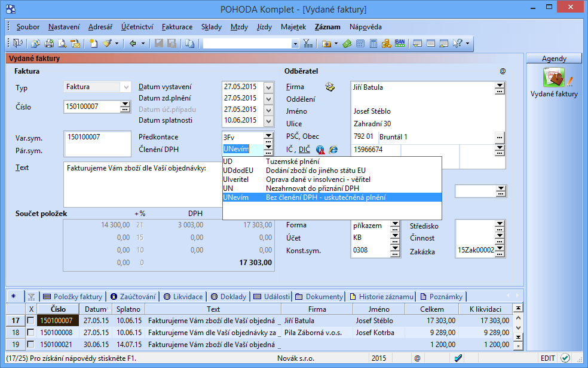Image resolution: width=588 pixels, height=368 pixels.
Task: Select UDdodEU option in dropdown list
Action: tap(332, 171)
